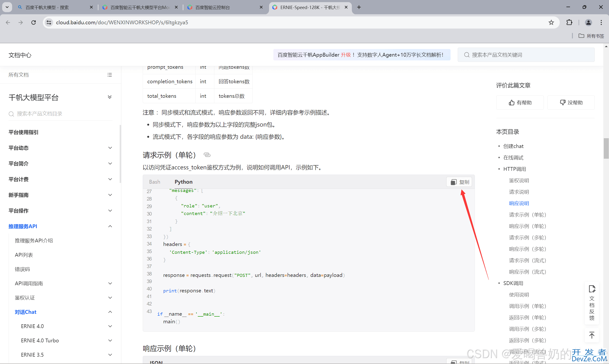Open the API列表 page
Screen dimensions: 609x364
(24, 255)
